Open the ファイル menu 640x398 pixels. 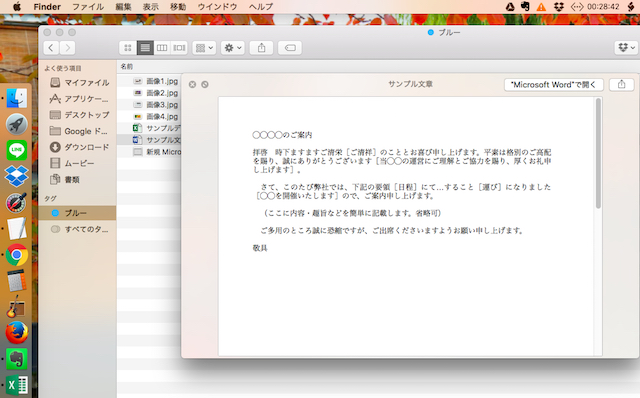88,7
